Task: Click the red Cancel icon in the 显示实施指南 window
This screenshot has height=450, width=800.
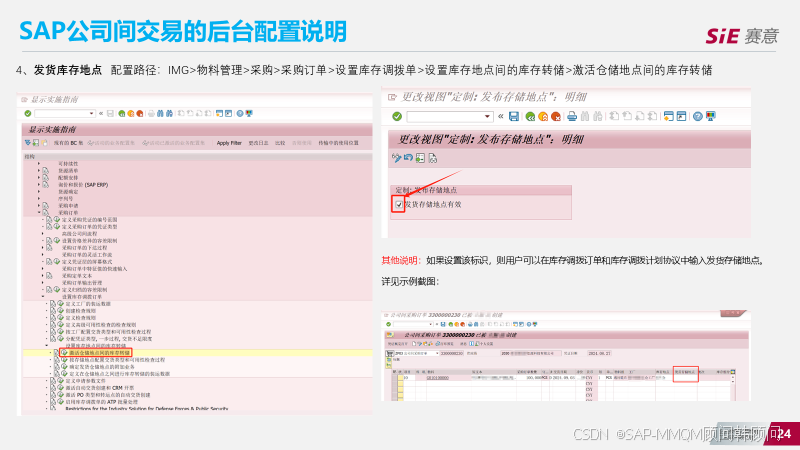Action: [x=139, y=113]
